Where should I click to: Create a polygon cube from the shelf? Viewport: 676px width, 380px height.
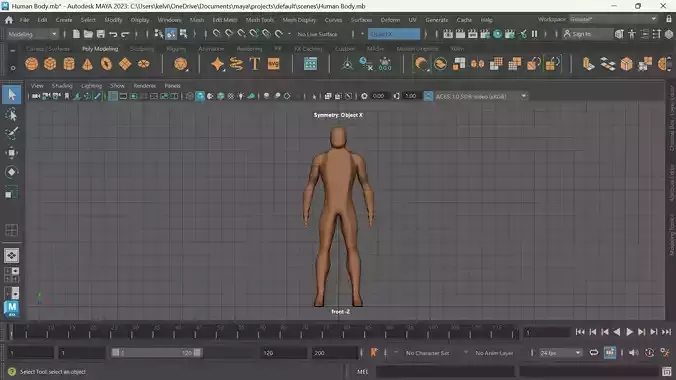(x=50, y=64)
